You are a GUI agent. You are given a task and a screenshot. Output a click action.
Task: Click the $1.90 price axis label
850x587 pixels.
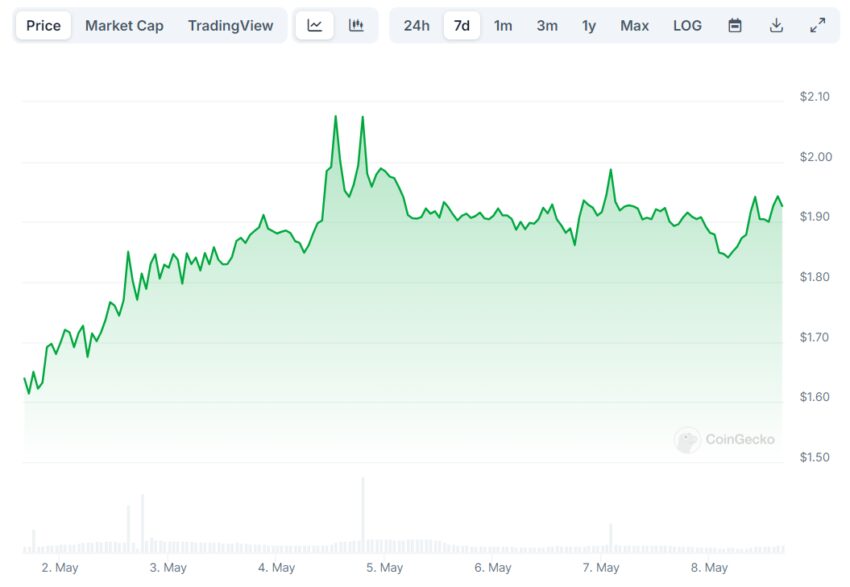(x=814, y=216)
